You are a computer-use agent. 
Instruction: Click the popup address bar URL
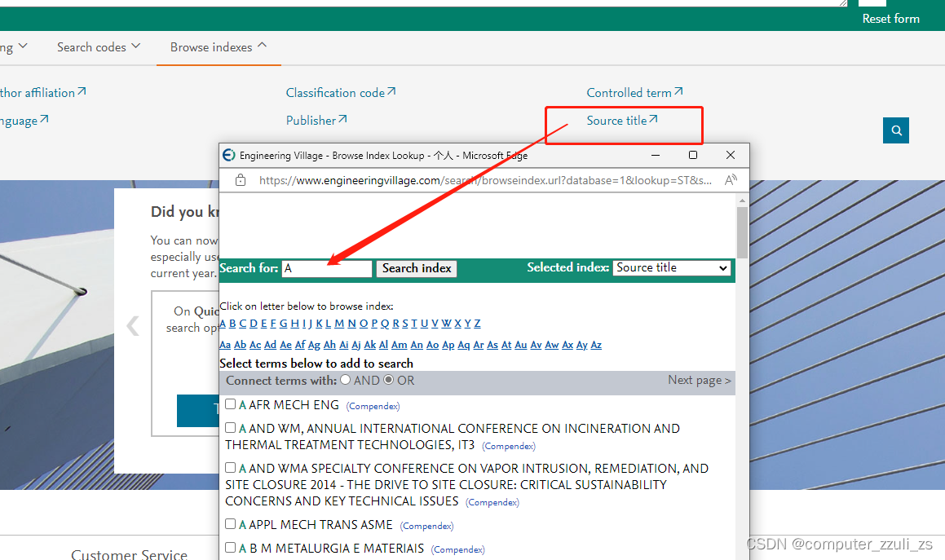click(485, 180)
